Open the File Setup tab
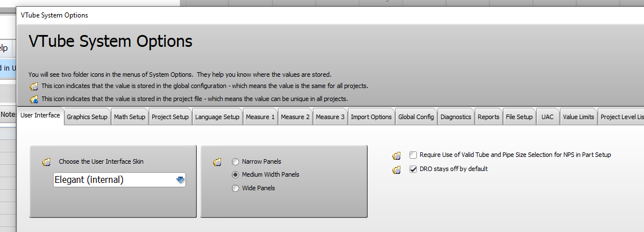Viewport: 644px width, 232px height. (x=519, y=117)
